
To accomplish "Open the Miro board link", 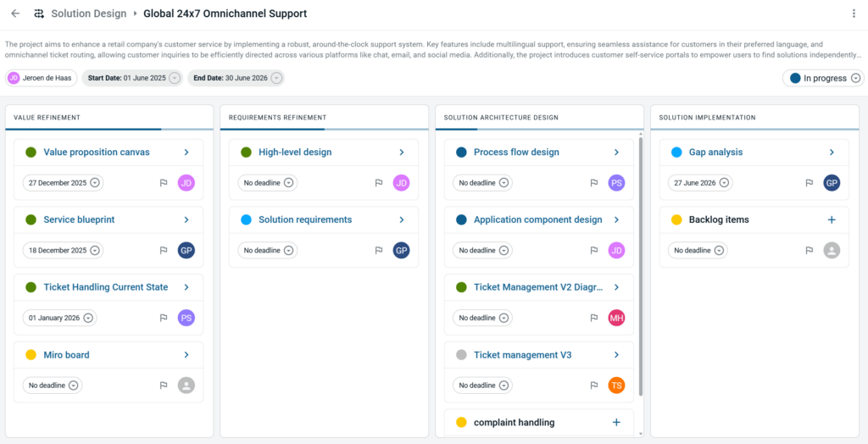I will tap(66, 355).
